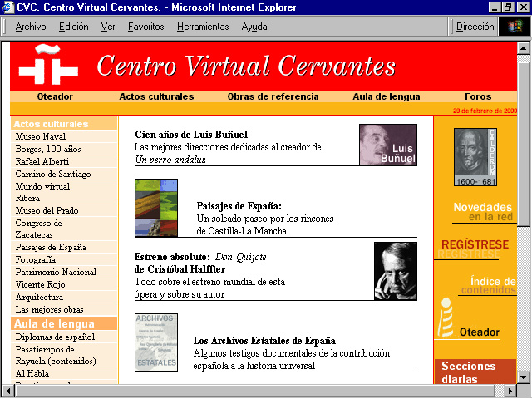Click the Calderón 1600-1681 portrait icon

pos(475,156)
